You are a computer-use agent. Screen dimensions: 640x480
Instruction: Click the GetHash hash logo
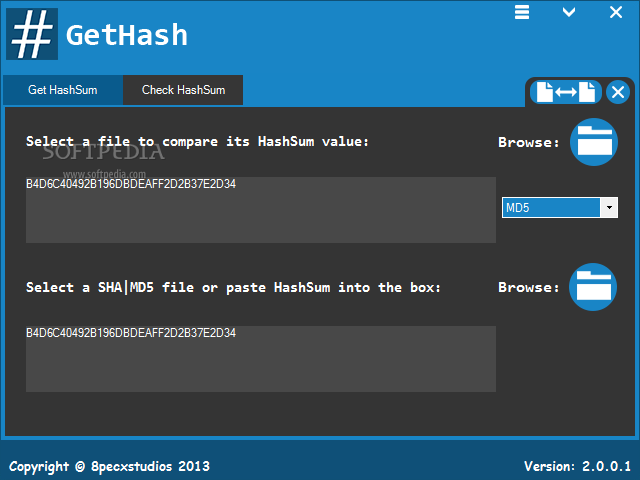coord(32,34)
